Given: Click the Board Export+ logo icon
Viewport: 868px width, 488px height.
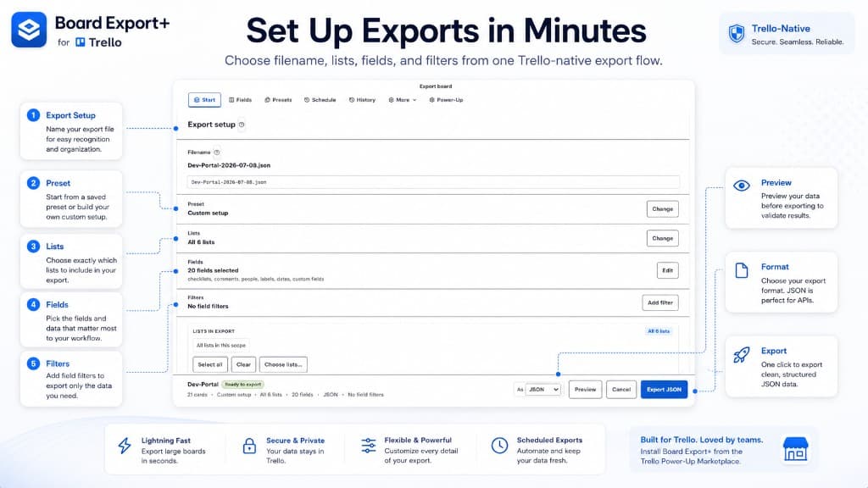Looking at the screenshot, I should (x=29, y=30).
